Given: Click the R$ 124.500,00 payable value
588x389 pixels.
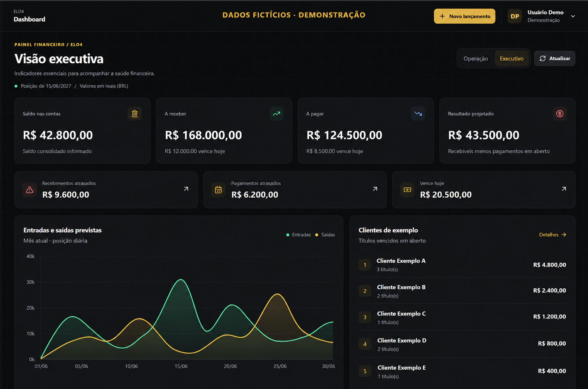Looking at the screenshot, I should 344,135.
